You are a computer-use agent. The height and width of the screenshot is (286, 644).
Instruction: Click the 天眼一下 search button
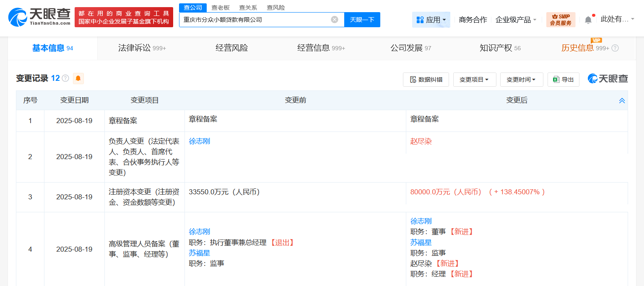362,19
